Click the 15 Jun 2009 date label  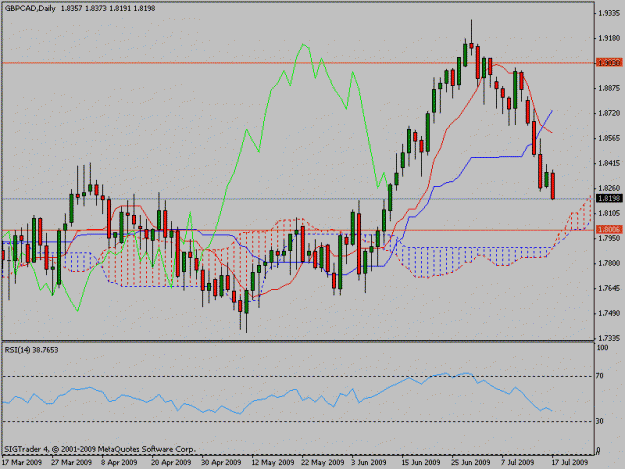tap(421, 462)
